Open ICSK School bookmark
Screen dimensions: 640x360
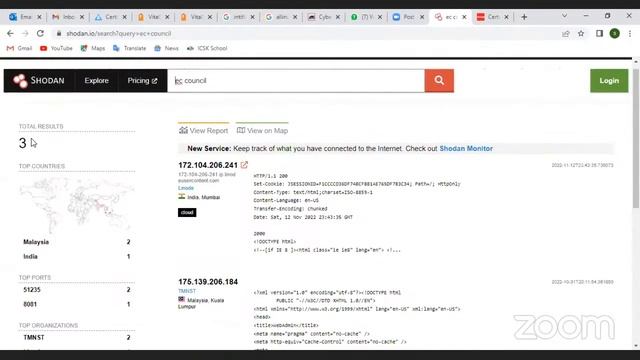pyautogui.click(x=207, y=48)
